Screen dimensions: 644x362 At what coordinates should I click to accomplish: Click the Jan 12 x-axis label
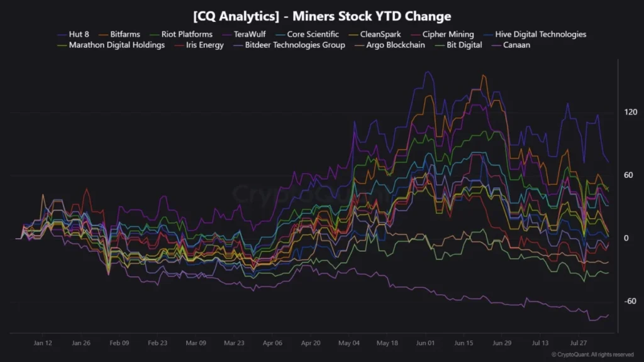tap(43, 343)
